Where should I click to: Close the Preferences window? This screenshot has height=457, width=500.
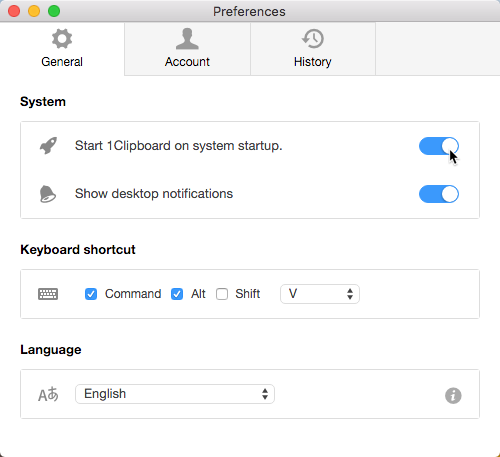coord(14,11)
